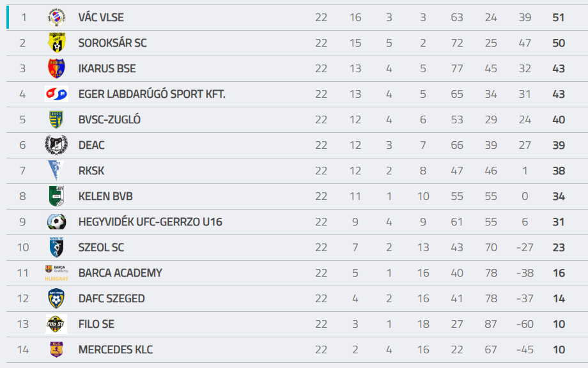Click Vác VLSE's 51 points value
The height and width of the screenshot is (368, 588).
(559, 17)
